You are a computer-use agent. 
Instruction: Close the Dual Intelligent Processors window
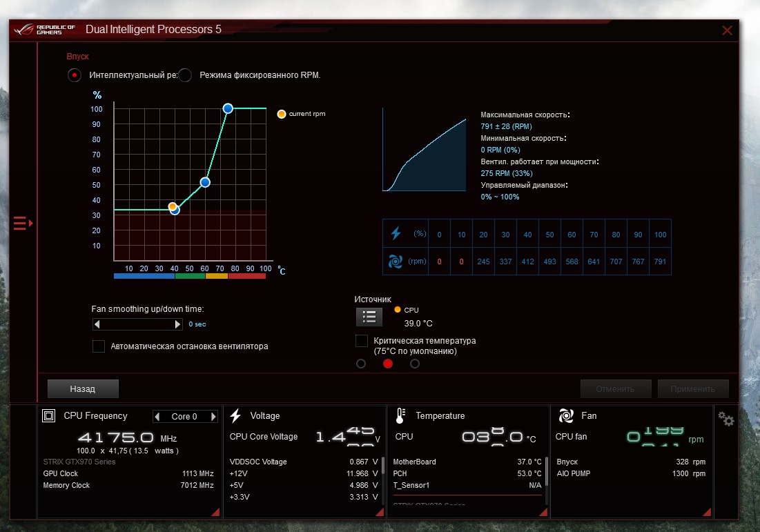tap(727, 30)
